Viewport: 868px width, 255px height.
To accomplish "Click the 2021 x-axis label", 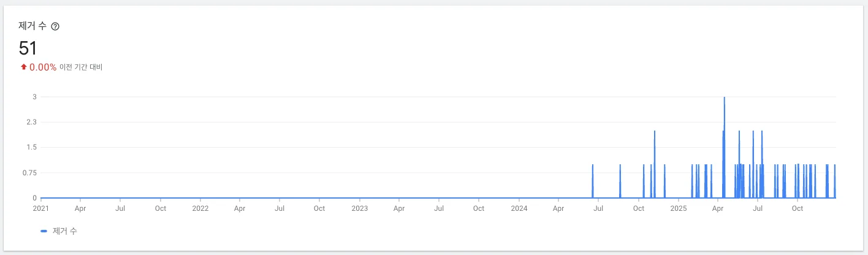I will point(40,208).
